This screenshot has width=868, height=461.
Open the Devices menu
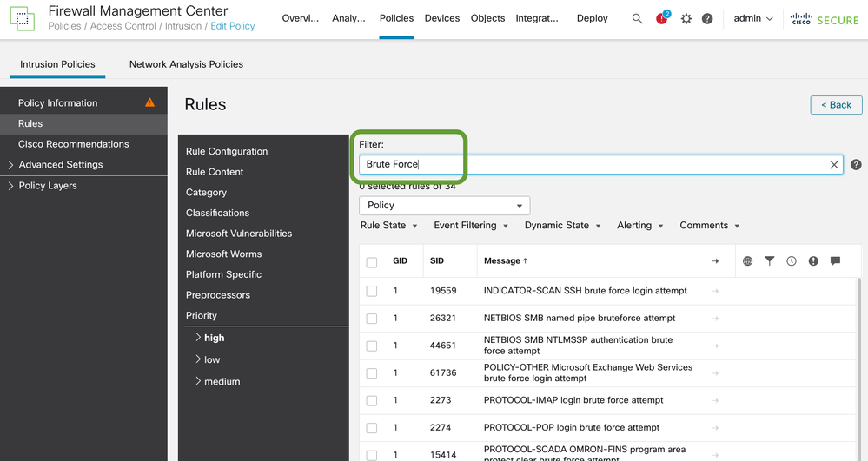(x=441, y=18)
